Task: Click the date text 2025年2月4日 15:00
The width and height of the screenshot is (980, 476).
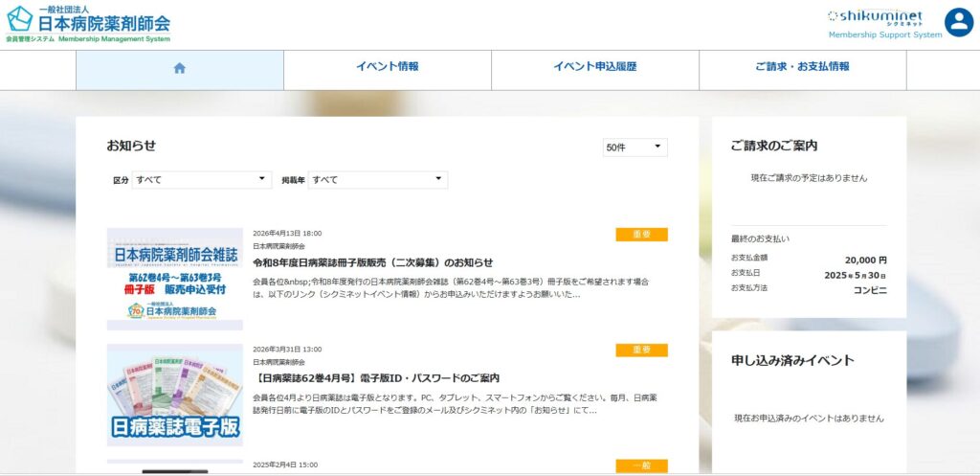Action: coord(285,465)
